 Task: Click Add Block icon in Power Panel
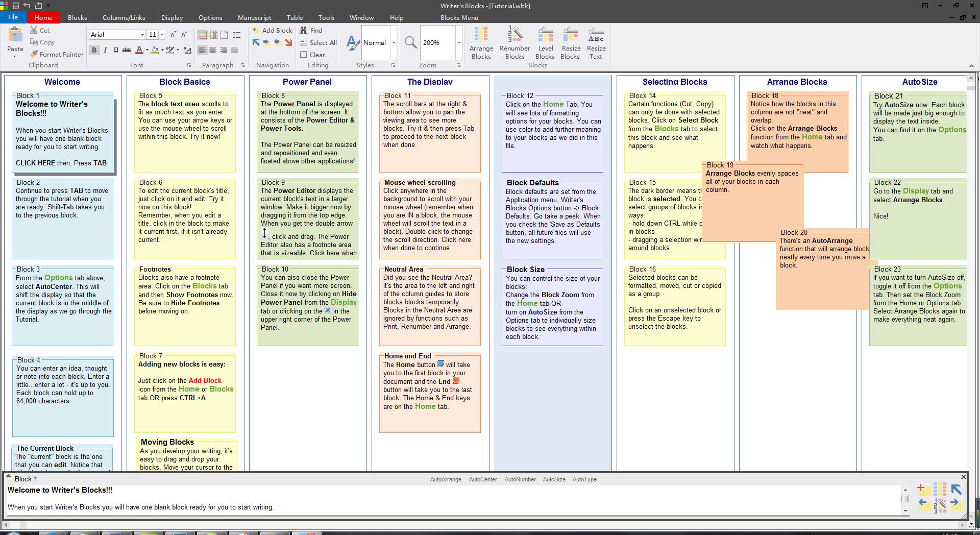(x=923, y=490)
